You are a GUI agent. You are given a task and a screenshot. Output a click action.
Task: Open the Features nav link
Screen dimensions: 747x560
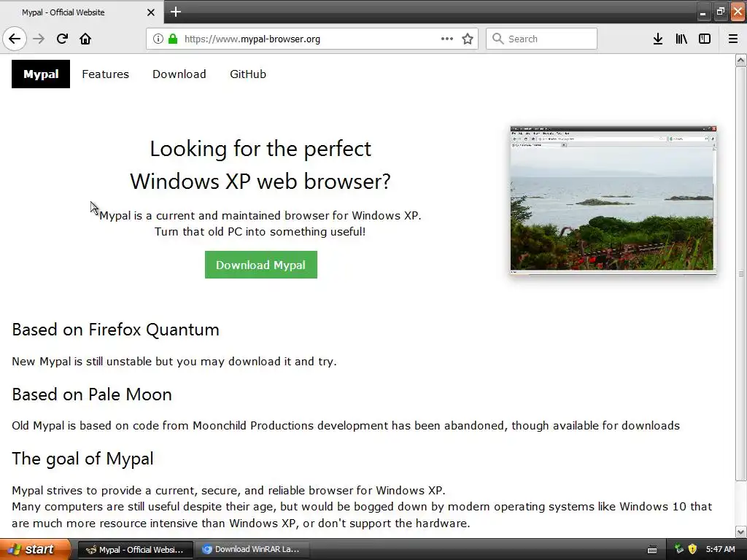tap(105, 74)
